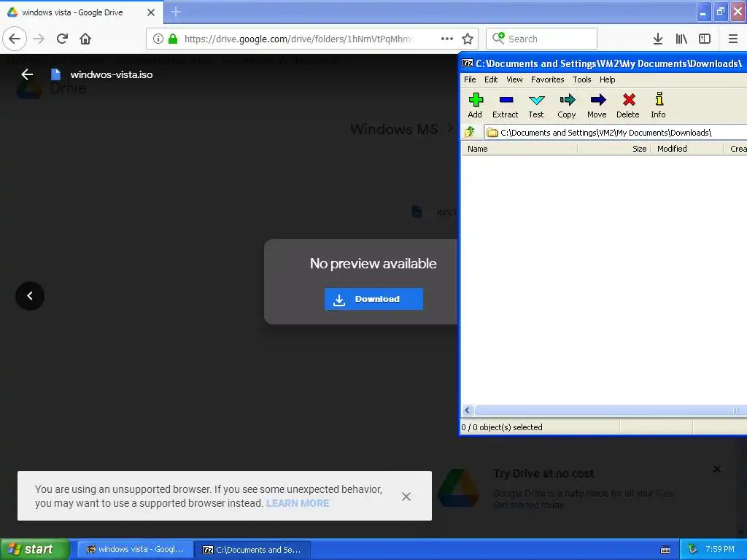Sort 7-Zip list by Name column

(519, 149)
